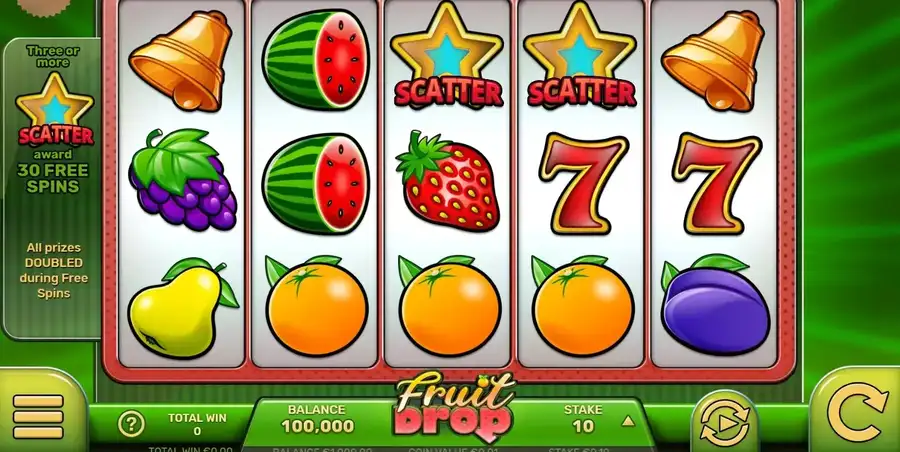Select the yellow pear symbol
900x452 pixels.
point(181,307)
